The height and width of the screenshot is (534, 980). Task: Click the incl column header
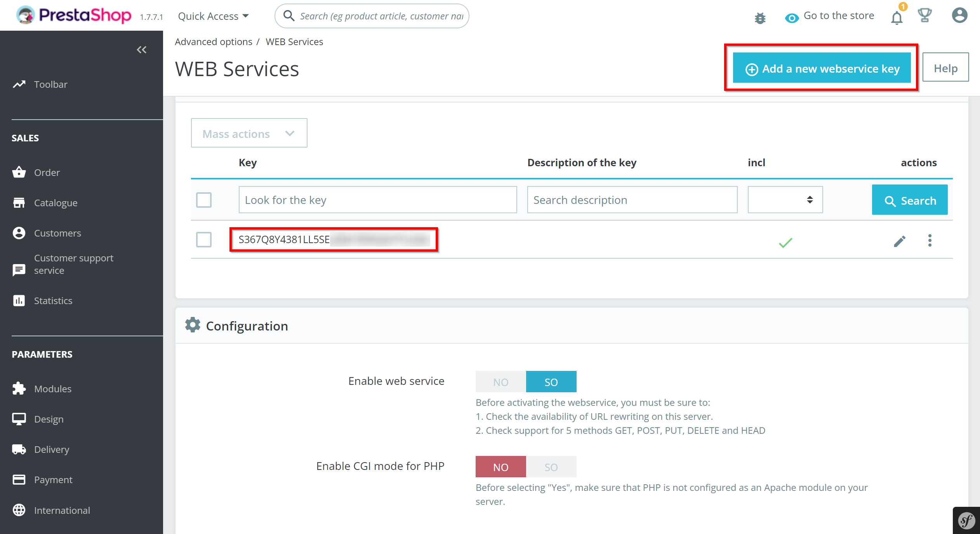(x=756, y=162)
